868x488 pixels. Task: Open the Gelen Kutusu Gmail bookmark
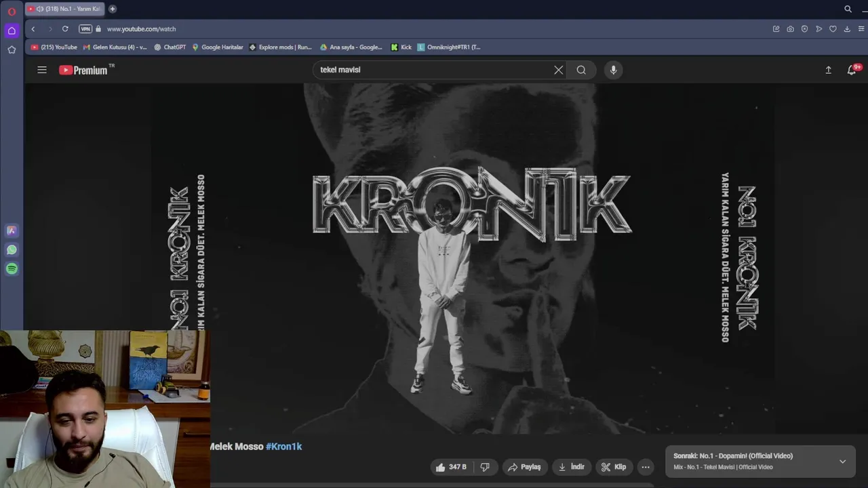tap(115, 47)
